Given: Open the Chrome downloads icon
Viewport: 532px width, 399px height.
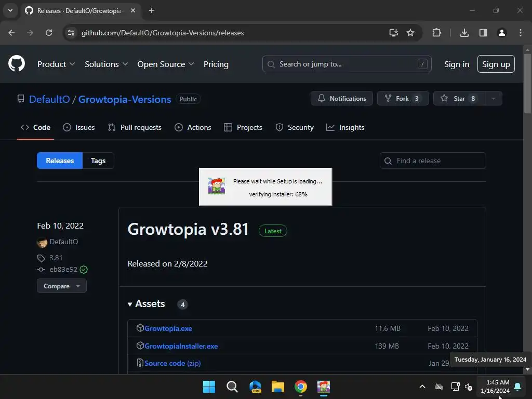Looking at the screenshot, I should tap(464, 33).
